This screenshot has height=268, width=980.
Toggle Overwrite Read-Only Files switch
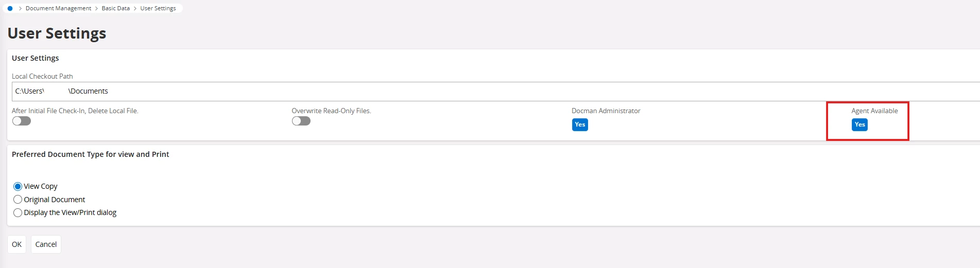[x=301, y=121]
